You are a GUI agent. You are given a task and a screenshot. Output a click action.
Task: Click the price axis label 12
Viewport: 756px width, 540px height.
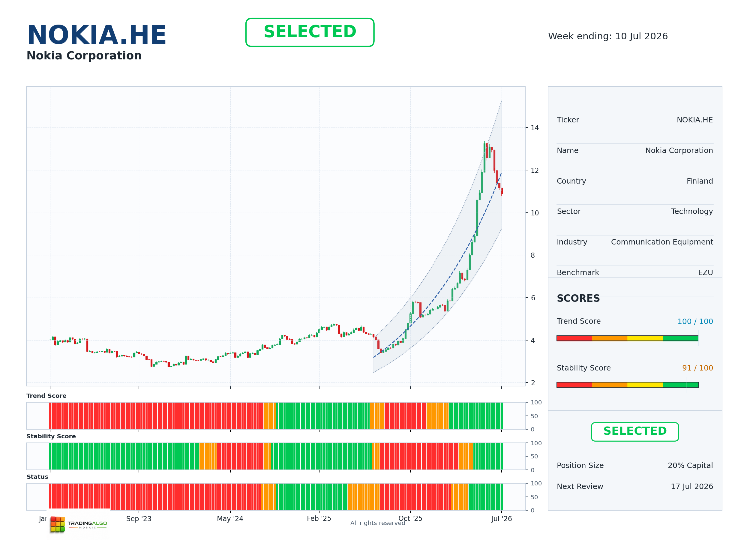[x=535, y=170]
